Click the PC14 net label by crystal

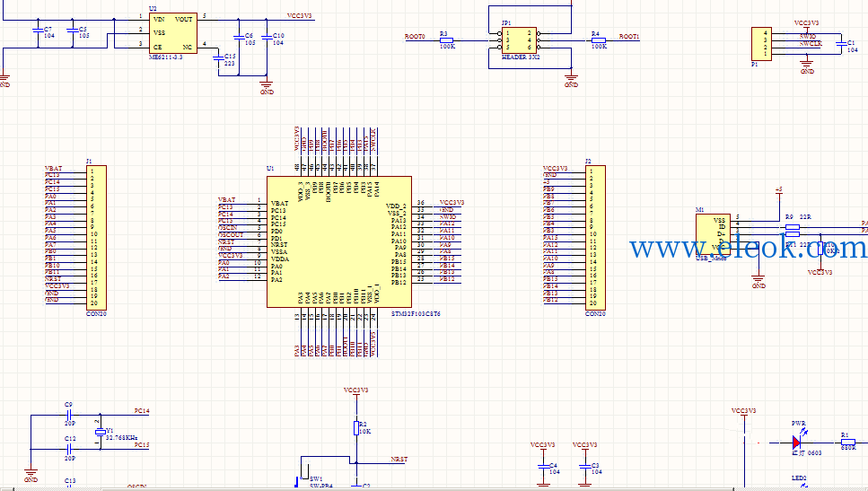142,411
